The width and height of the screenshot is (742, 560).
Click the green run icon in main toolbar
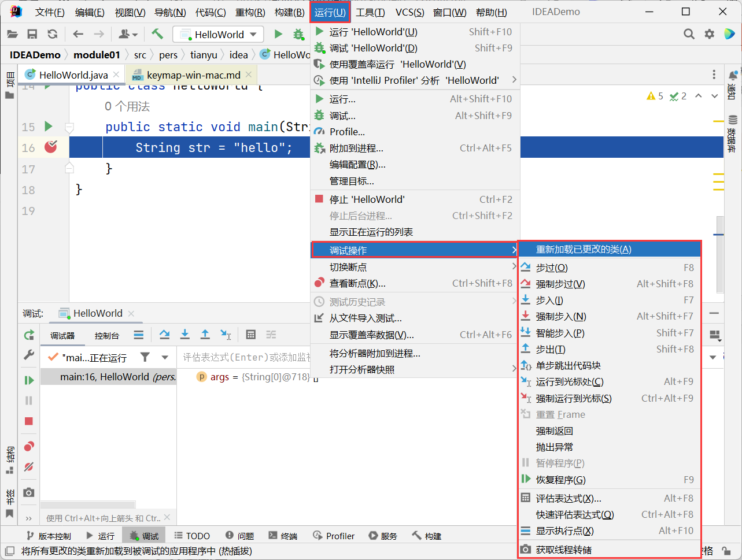pyautogui.click(x=278, y=34)
